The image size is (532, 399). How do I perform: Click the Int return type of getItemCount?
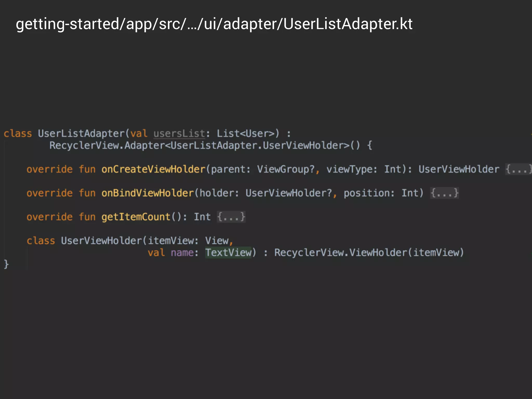click(x=202, y=217)
